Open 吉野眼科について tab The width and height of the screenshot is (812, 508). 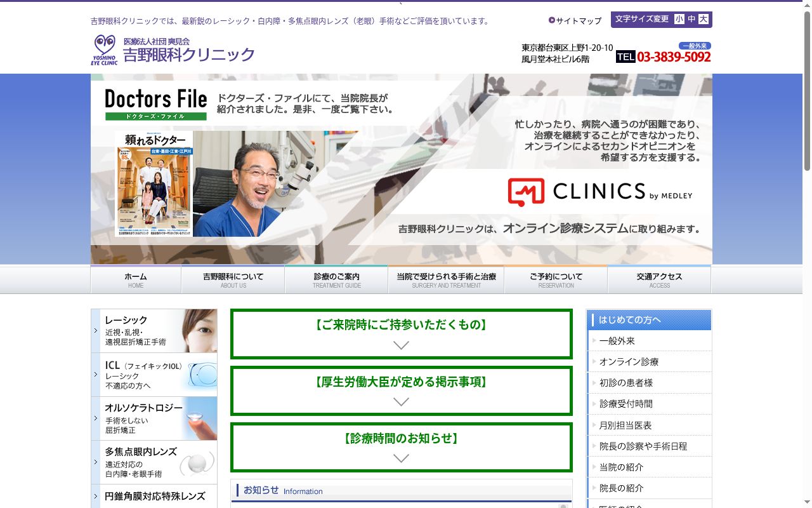pyautogui.click(x=233, y=279)
